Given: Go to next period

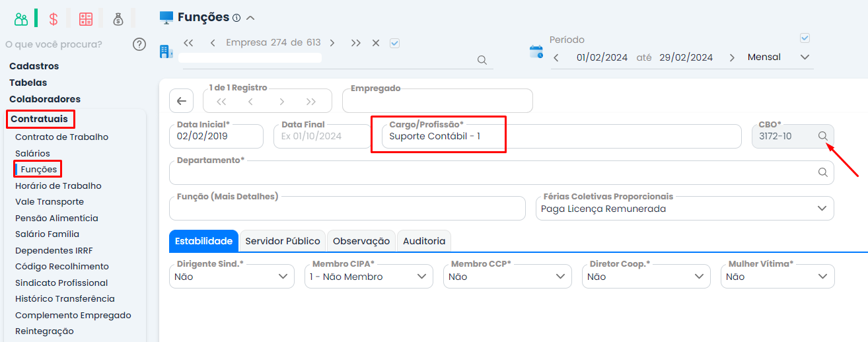Looking at the screenshot, I should point(732,57).
